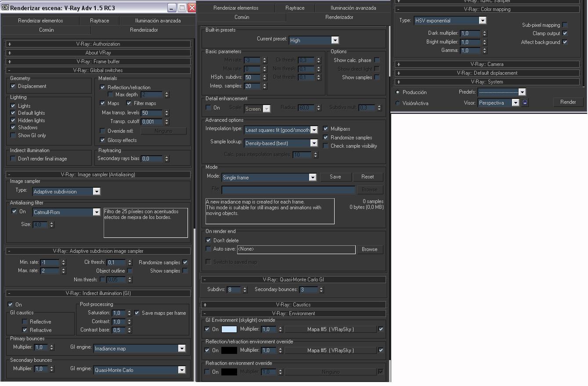Image resolution: width=588 pixels, height=386 pixels.
Task: Open the Image sampler Type dropdown
Action: 67,192
